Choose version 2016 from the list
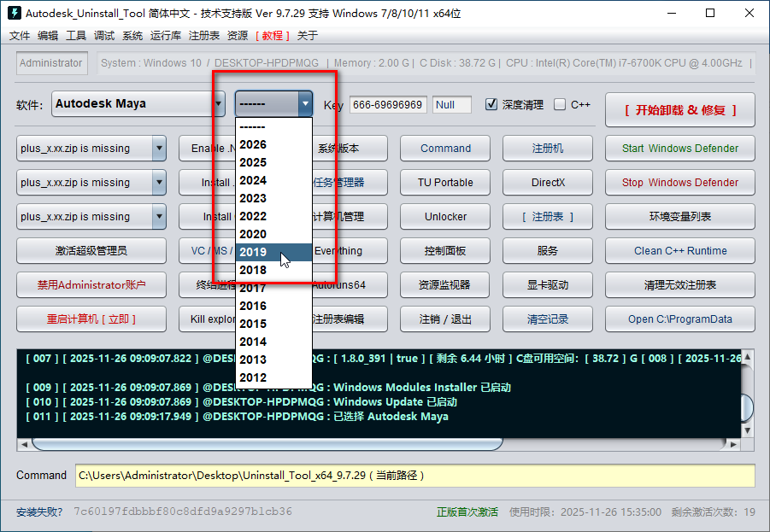 273,306
